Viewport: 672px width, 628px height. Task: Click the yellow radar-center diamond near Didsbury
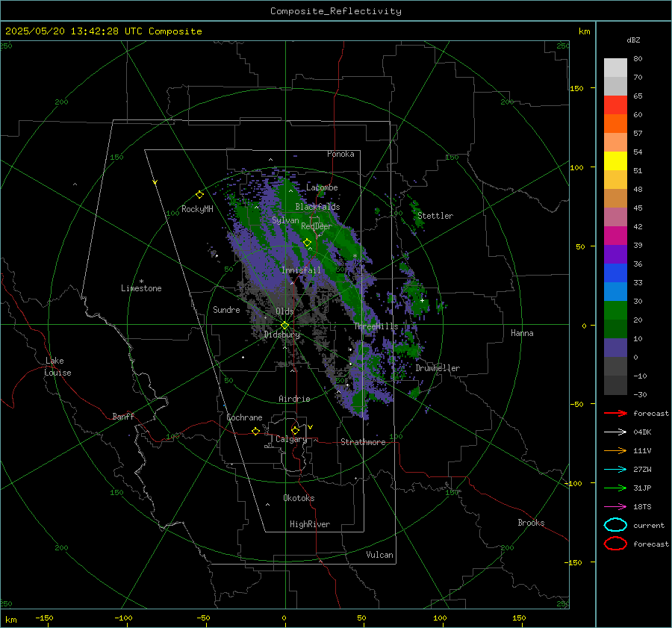[x=284, y=326]
